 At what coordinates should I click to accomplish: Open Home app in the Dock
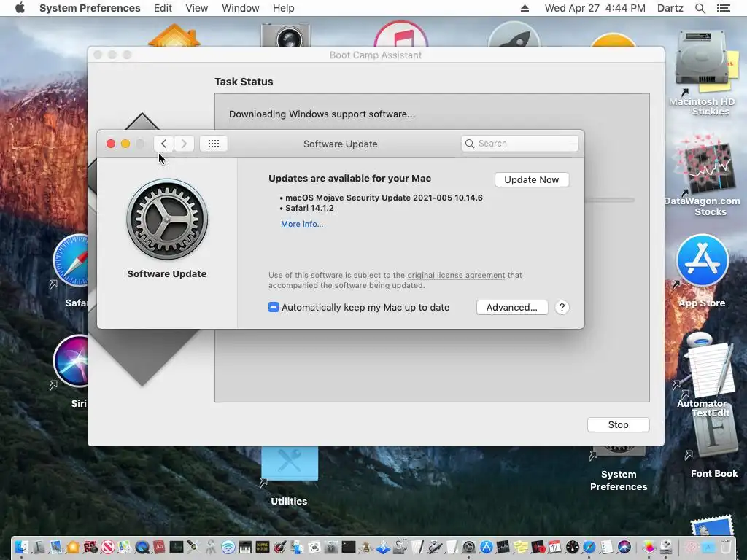(73, 547)
